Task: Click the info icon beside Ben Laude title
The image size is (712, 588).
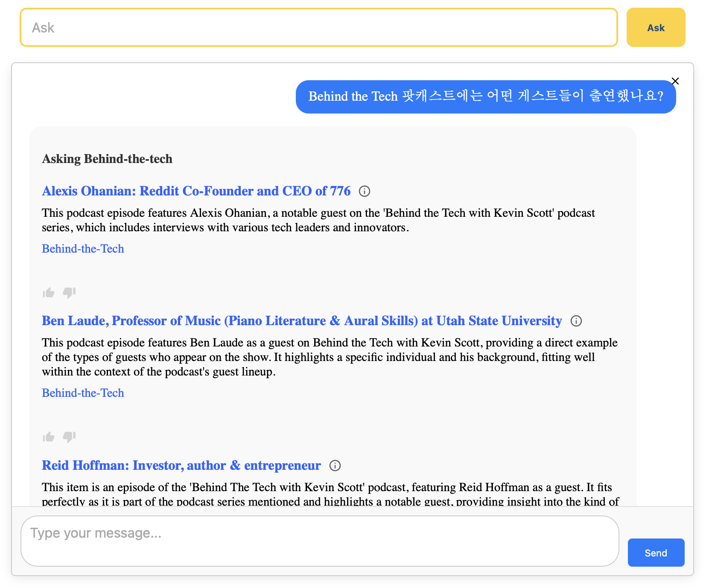Action: (x=576, y=321)
